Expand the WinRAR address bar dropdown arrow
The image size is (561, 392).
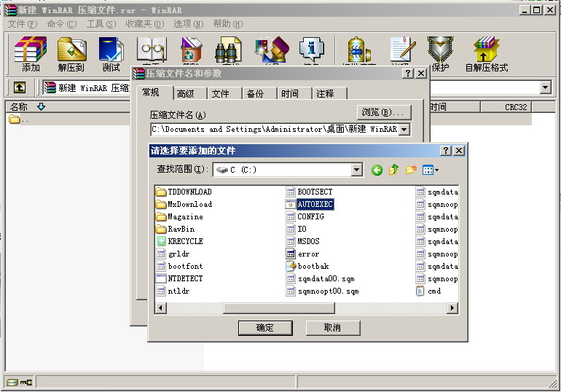[545, 87]
